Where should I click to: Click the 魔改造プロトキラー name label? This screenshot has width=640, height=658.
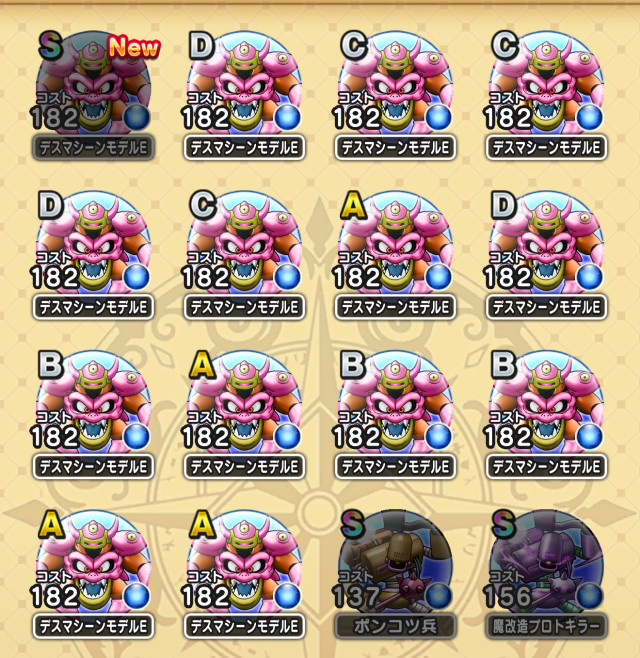[x=546, y=627]
